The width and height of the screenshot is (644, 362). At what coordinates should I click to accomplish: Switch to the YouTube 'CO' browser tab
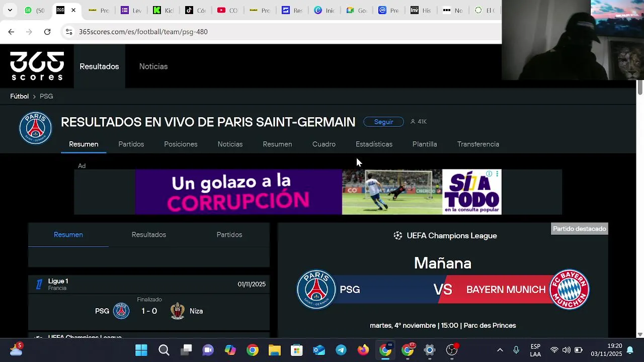pyautogui.click(x=227, y=10)
